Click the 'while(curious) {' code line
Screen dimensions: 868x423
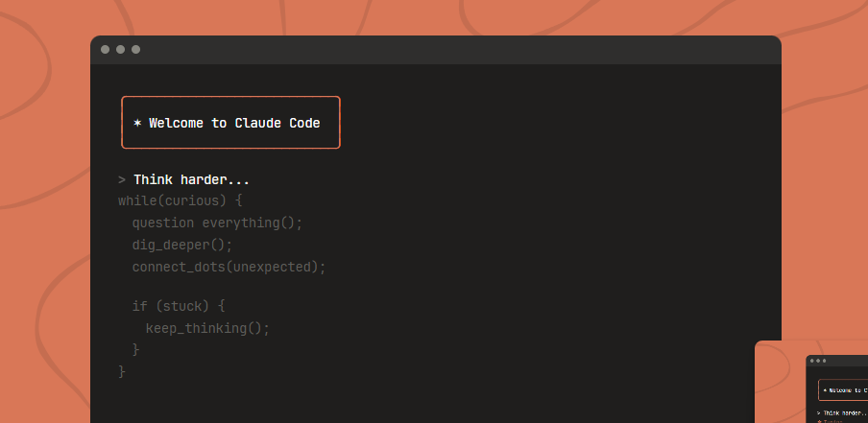(x=181, y=201)
